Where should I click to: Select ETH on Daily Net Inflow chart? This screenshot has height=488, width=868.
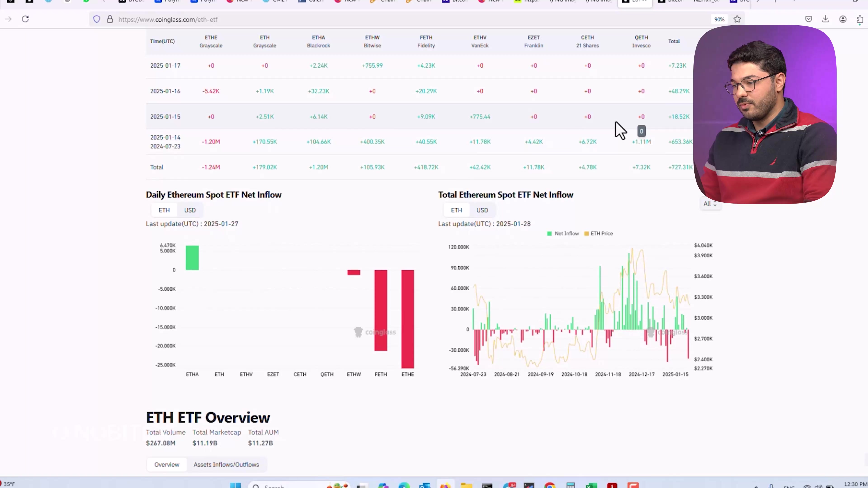(x=164, y=210)
